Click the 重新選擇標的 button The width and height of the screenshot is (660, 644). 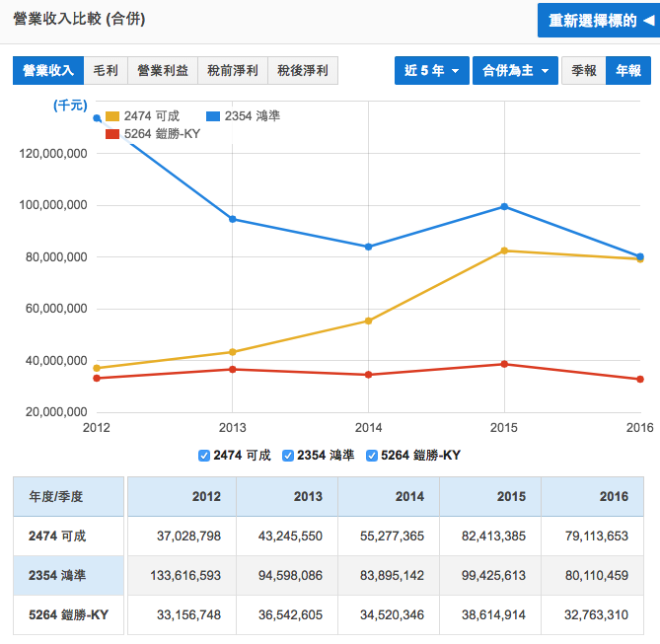pyautogui.click(x=592, y=21)
